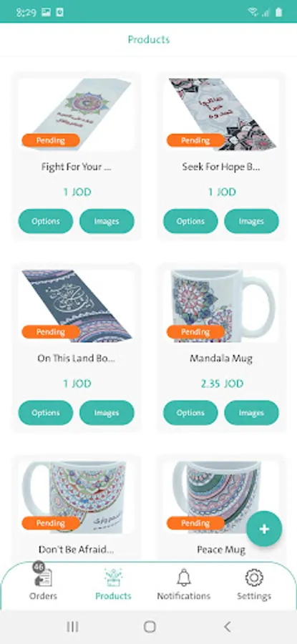Open the Orders tab icon
This screenshot has height=644, width=297.
tap(43, 577)
